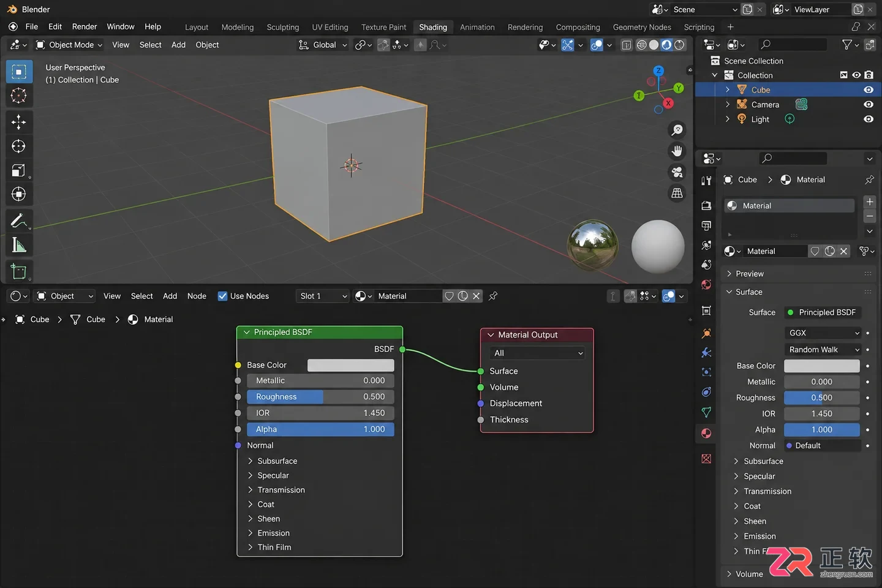Activate the 3D Cursor tool
Screen dimensions: 882x588
click(19, 96)
